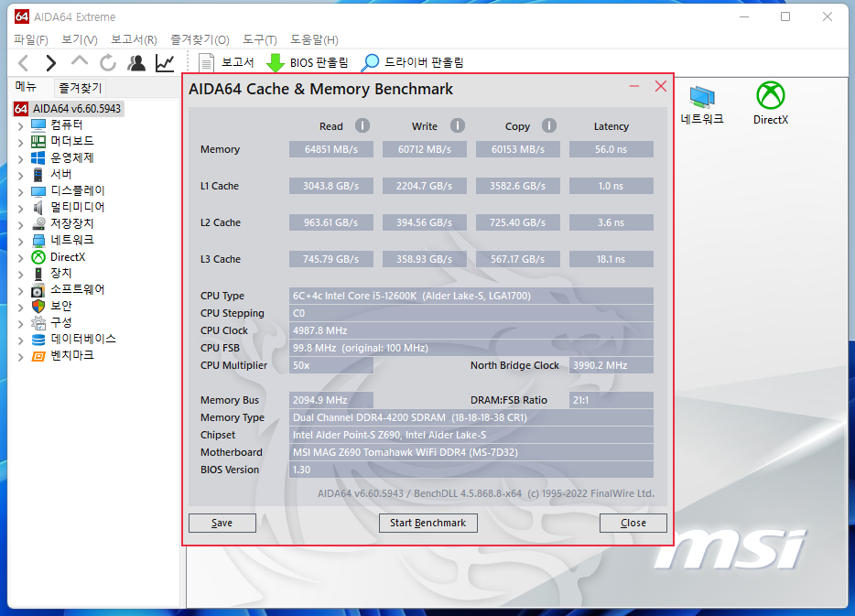
Task: Click the Save button
Action: [x=222, y=523]
